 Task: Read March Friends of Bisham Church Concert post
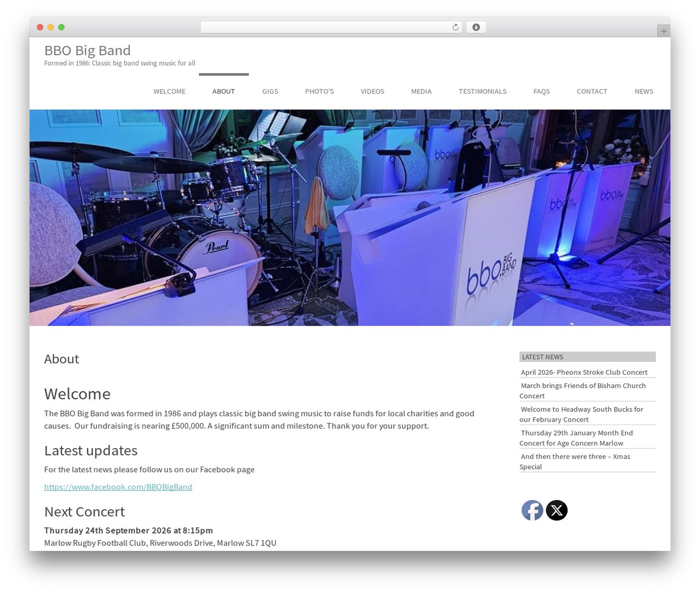pos(582,391)
